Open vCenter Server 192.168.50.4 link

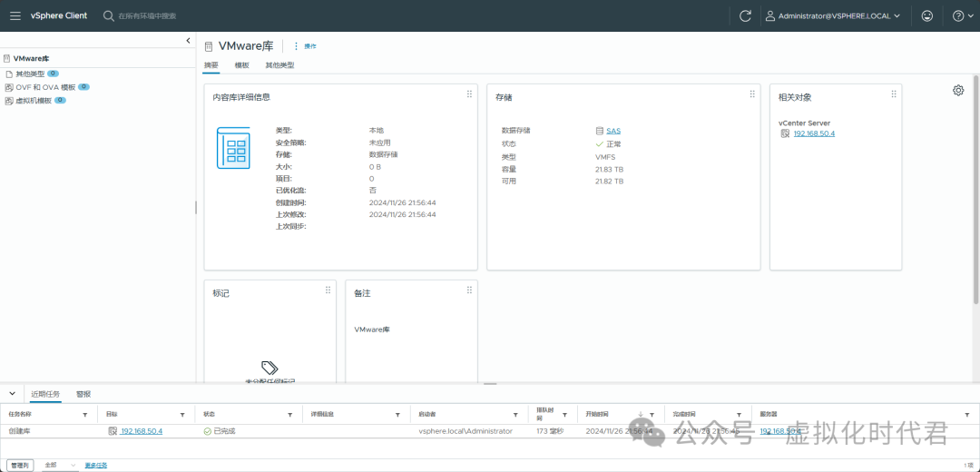coord(814,133)
